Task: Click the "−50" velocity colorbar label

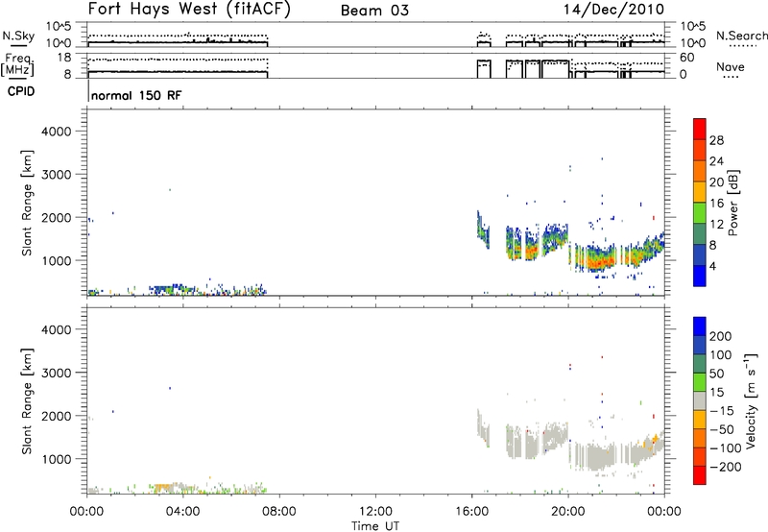Action: (722, 429)
